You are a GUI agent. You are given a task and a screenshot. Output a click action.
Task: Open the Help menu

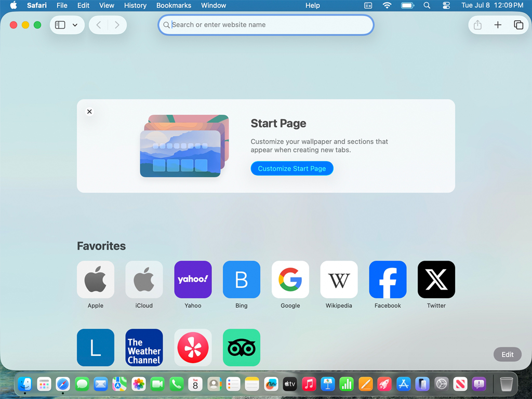tap(312, 5)
